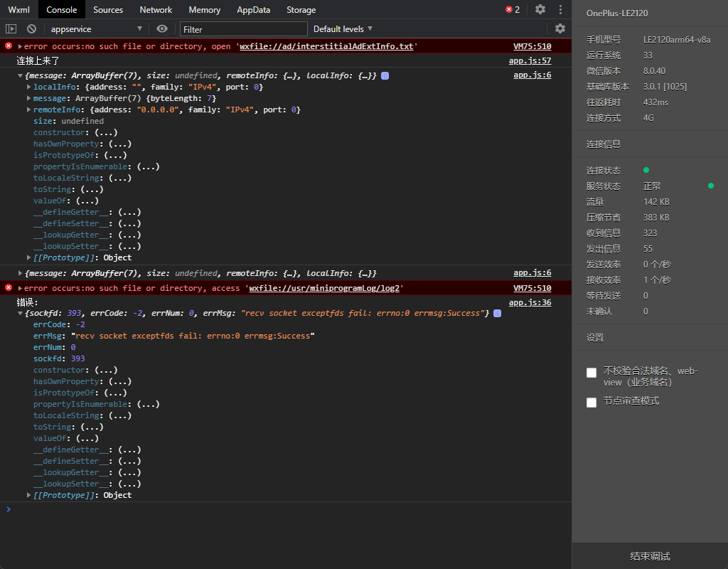Screen dimensions: 728x569
Task: Open console settings gear in filter bar
Action: [560, 28]
